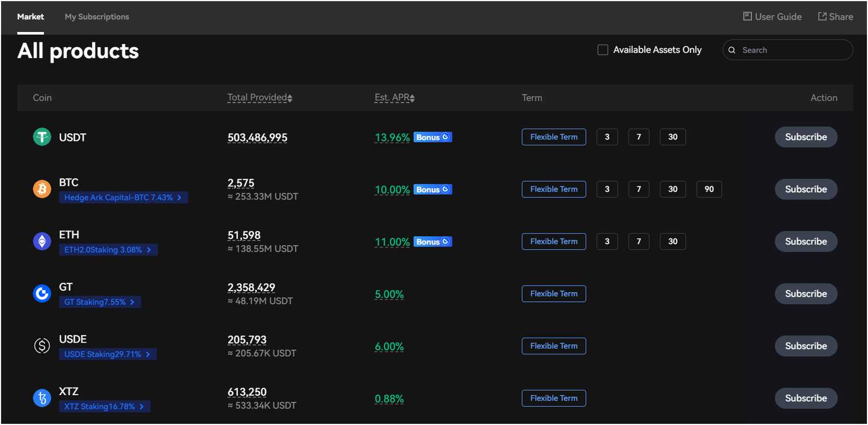Click XTZ 0.88% APR value
The height and width of the screenshot is (425, 868).
click(390, 399)
